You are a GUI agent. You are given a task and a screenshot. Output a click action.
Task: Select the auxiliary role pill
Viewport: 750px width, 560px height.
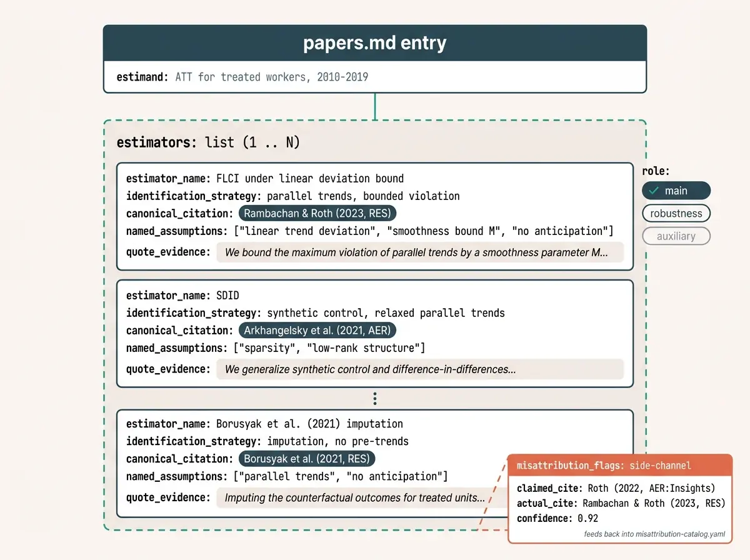tap(676, 236)
